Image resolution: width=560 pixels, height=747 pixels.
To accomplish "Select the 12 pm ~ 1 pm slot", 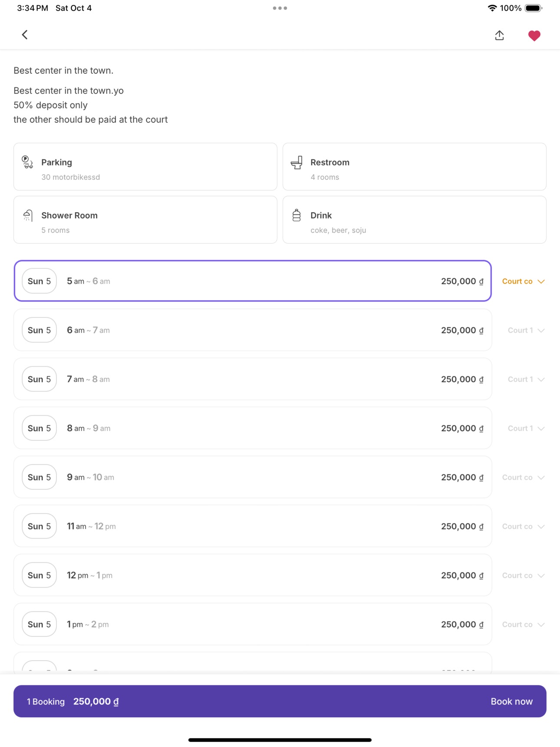I will coord(253,575).
